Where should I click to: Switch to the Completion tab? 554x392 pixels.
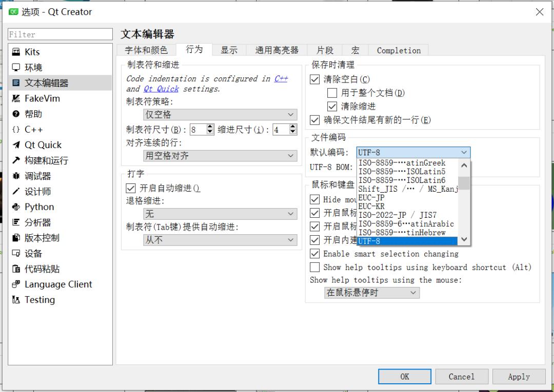click(x=398, y=50)
